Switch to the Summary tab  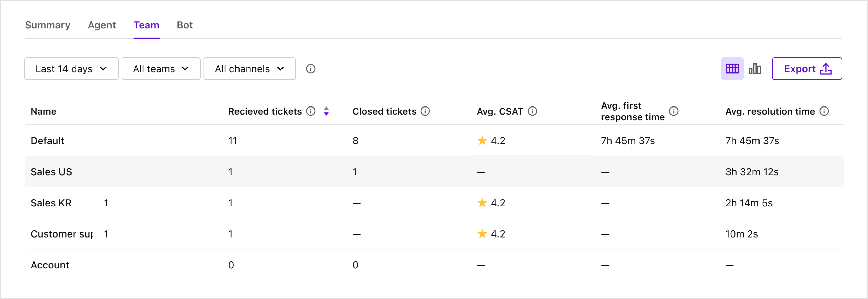(47, 25)
